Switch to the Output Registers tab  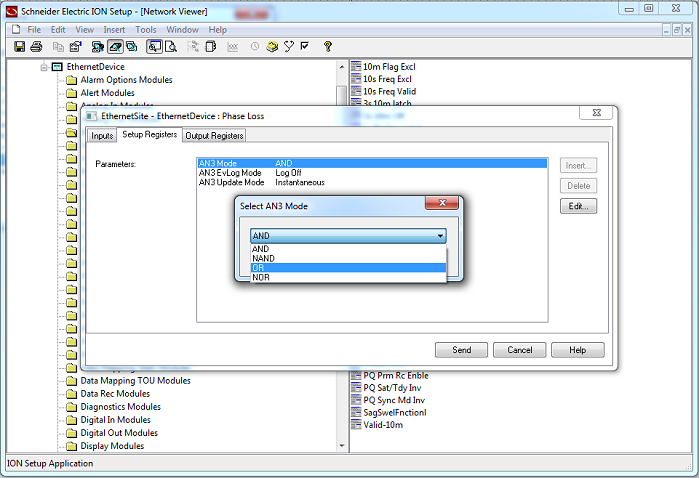pos(214,136)
